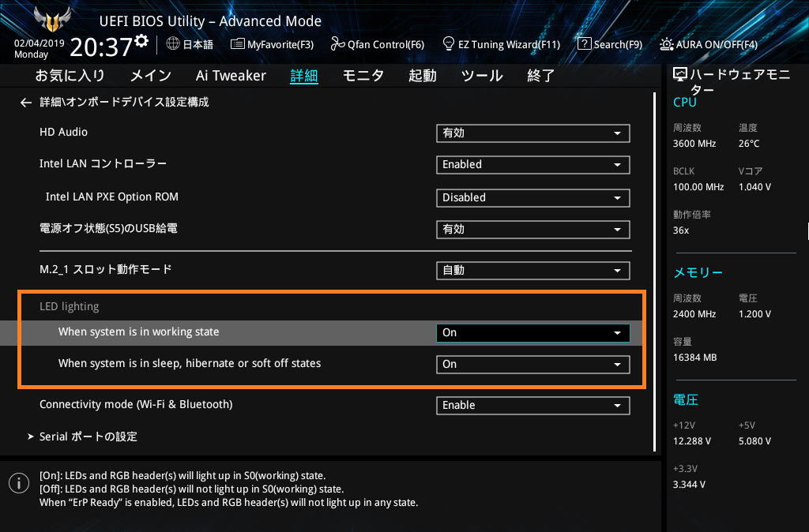Open Search(F9)
Viewport: 809px width, 532px height.
609,44
